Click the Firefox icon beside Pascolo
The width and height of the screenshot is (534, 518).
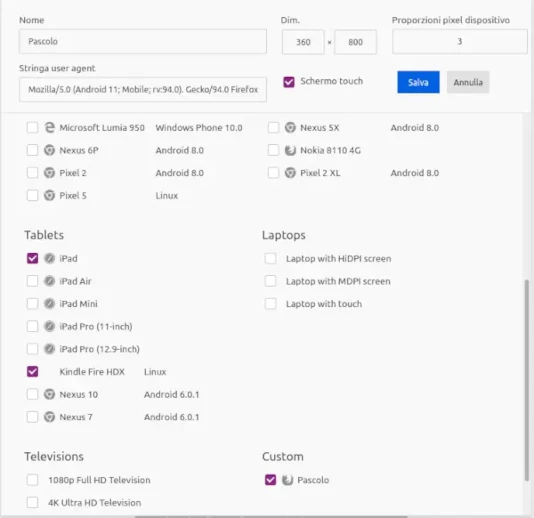tap(287, 480)
